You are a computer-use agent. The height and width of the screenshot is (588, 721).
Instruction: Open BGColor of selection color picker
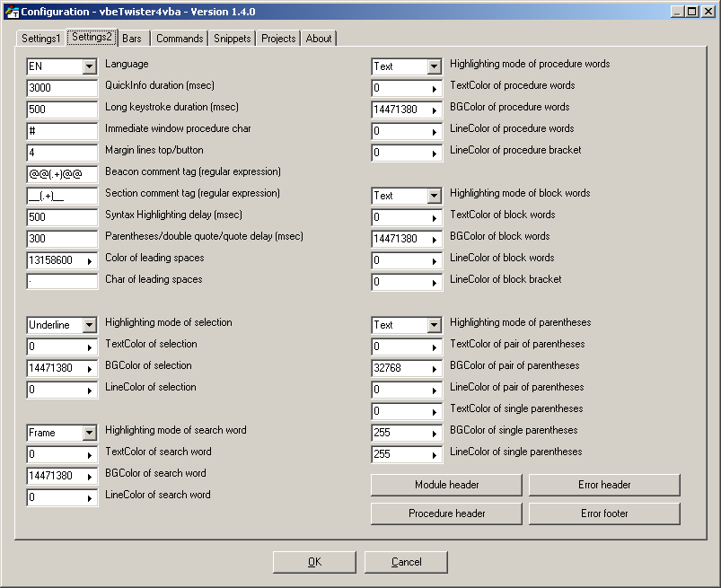(x=90, y=369)
